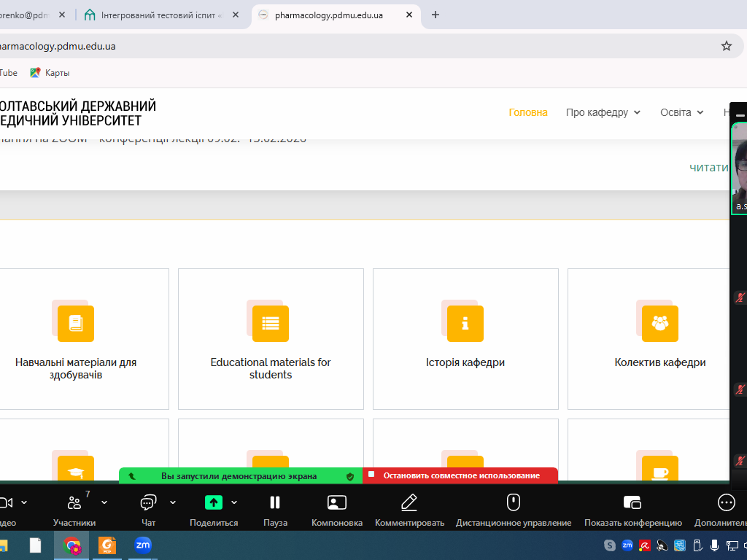Select the Компоновка layout icon
The image size is (747, 560).
[336, 508]
